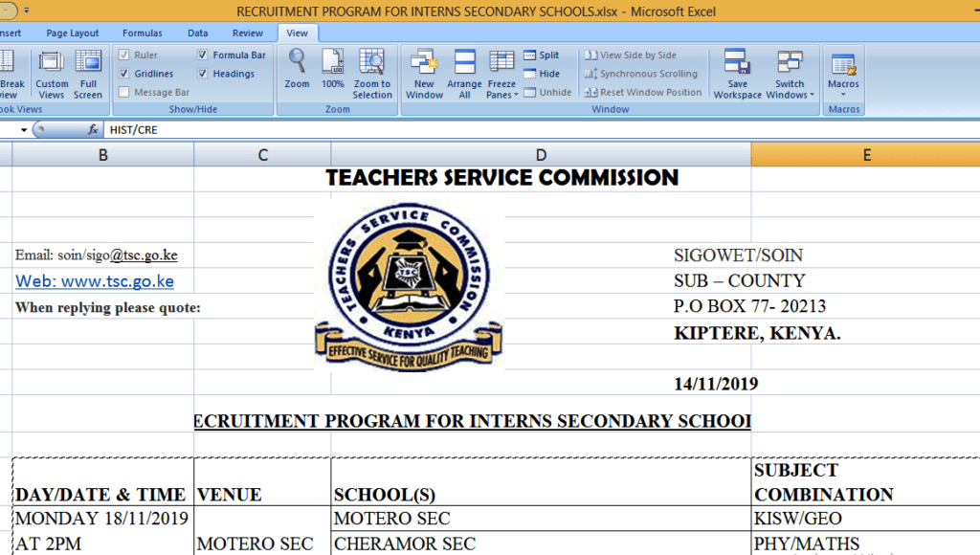
Task: Toggle the Gridlines checkbox
Action: tap(123, 74)
